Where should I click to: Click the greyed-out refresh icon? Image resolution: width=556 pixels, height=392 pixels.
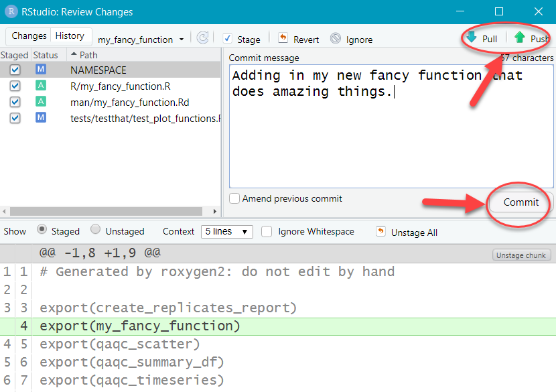[202, 39]
